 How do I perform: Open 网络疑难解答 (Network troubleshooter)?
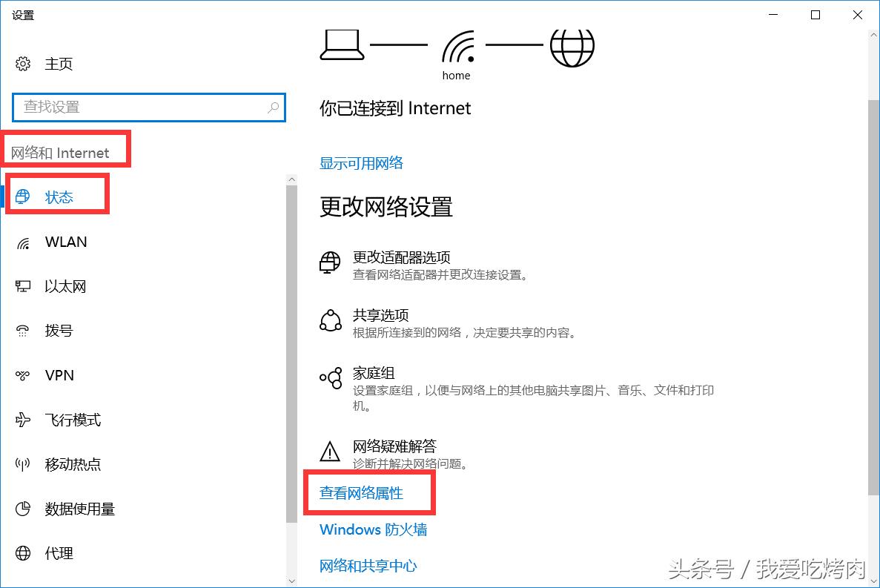(x=395, y=446)
